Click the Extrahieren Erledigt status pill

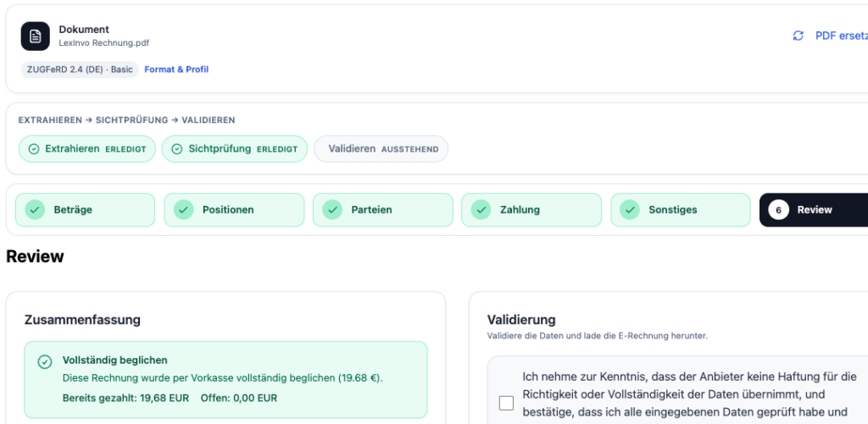click(87, 149)
